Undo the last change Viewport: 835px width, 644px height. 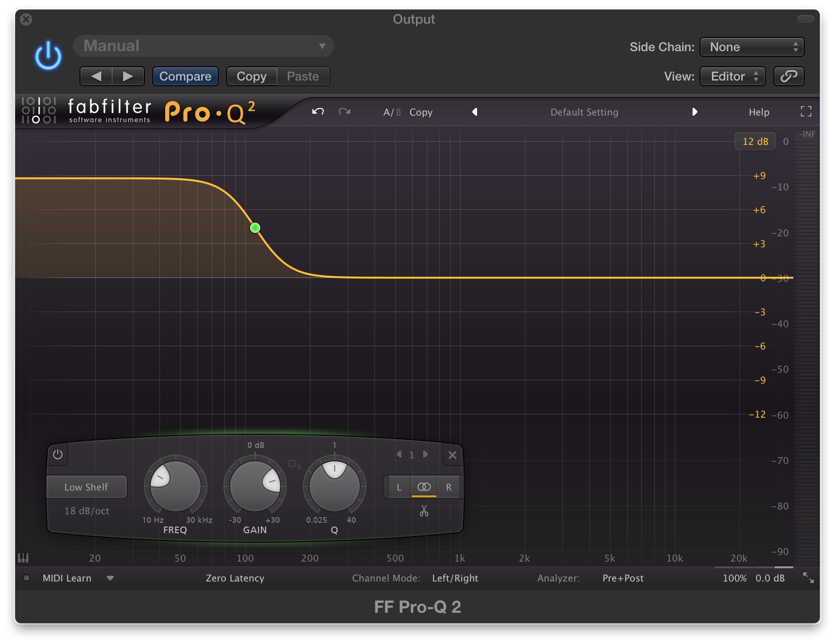click(318, 112)
